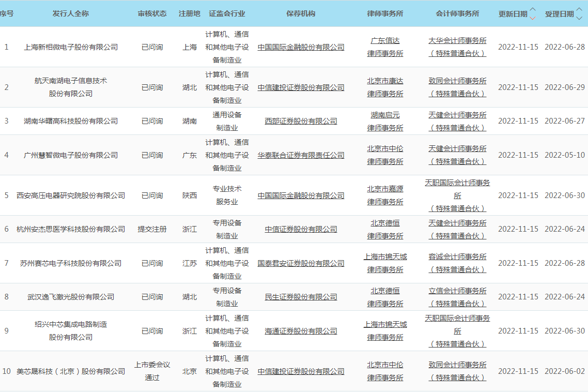
Task: Click 立信会计师事务所 accounting firm link
Action: (457, 291)
